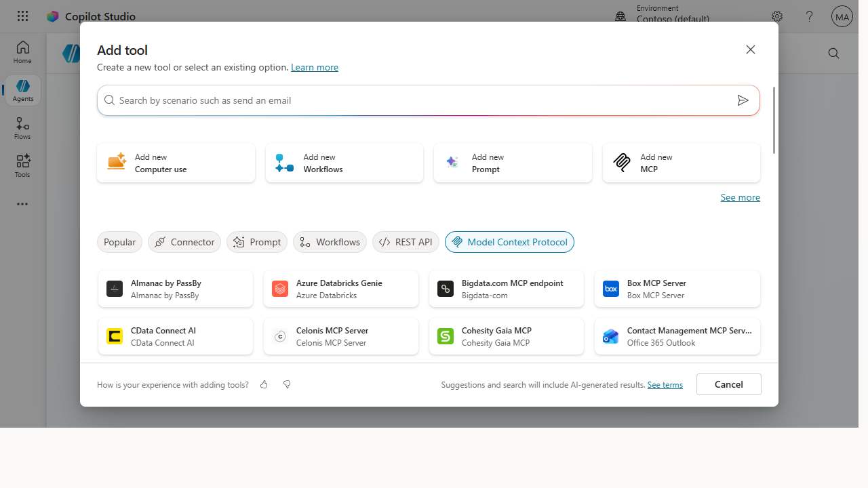Close the Add tool dialog
The width and height of the screenshot is (868, 488).
pyautogui.click(x=751, y=49)
